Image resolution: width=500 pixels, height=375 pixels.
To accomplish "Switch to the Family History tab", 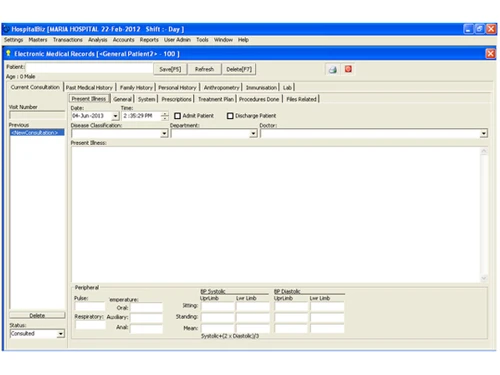I will (136, 87).
